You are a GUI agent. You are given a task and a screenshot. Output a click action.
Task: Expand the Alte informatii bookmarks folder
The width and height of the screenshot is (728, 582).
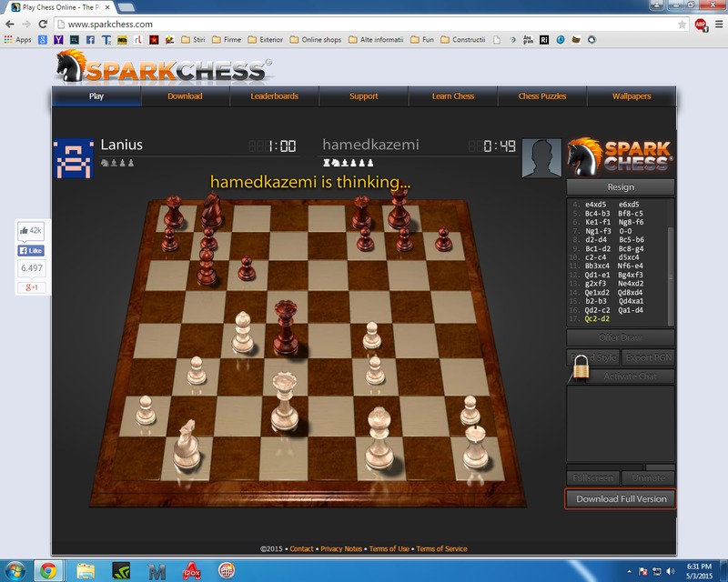[x=376, y=40]
